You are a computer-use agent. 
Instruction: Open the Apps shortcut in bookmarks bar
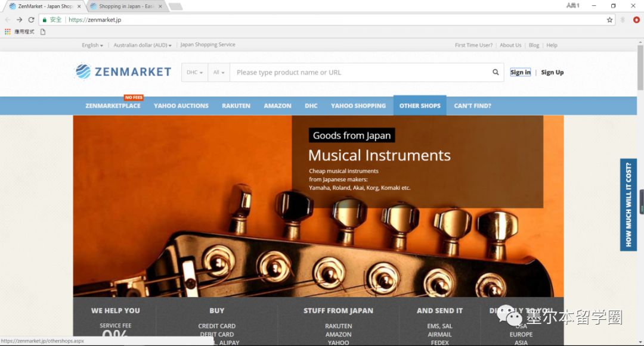tap(20, 32)
